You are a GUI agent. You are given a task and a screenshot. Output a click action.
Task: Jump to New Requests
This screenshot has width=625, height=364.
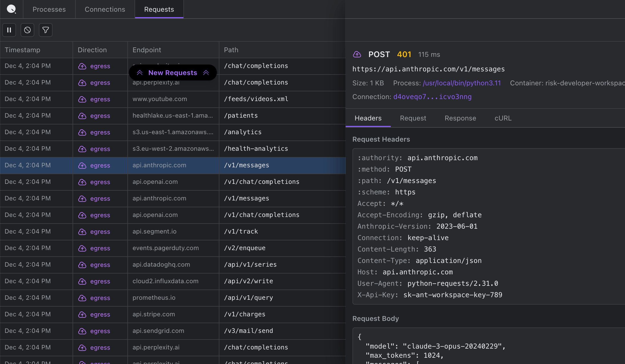tap(173, 73)
